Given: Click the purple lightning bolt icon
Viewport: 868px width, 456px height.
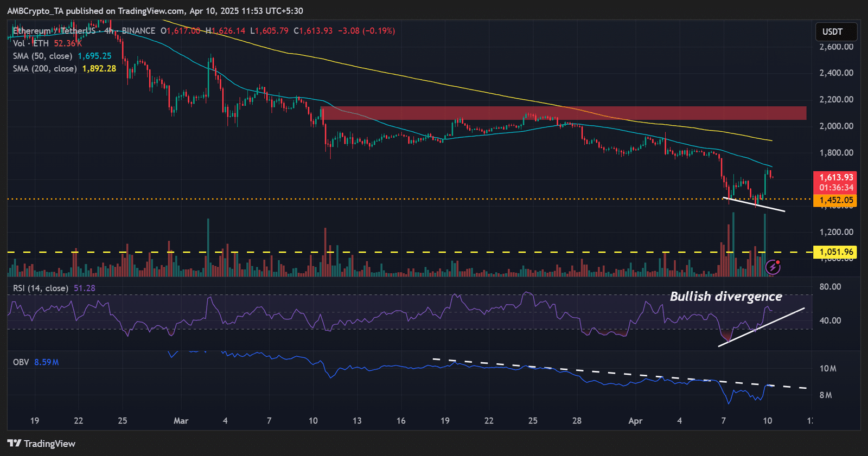Looking at the screenshot, I should coord(773,267).
